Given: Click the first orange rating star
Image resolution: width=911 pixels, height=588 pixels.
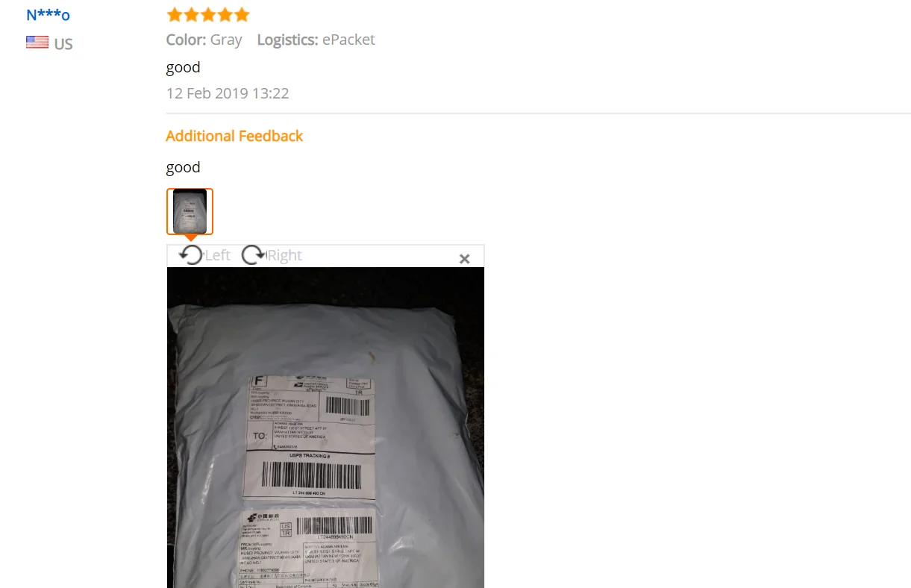Looking at the screenshot, I should point(175,15).
